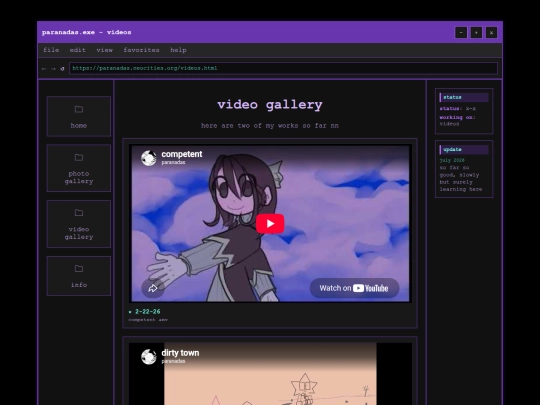Click the 'working on:' status label
Screen dimensions: 540x405
click(x=457, y=117)
